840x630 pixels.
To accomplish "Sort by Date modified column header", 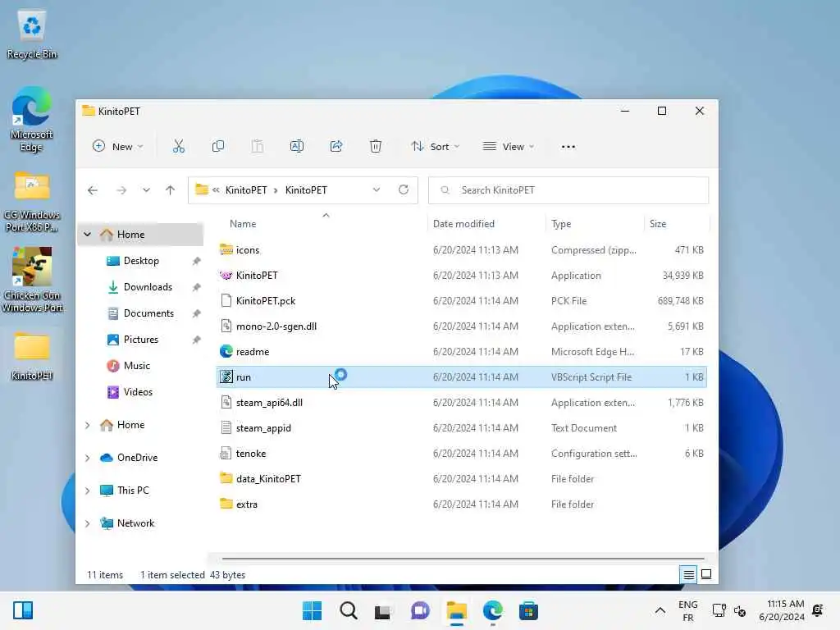I will click(463, 224).
